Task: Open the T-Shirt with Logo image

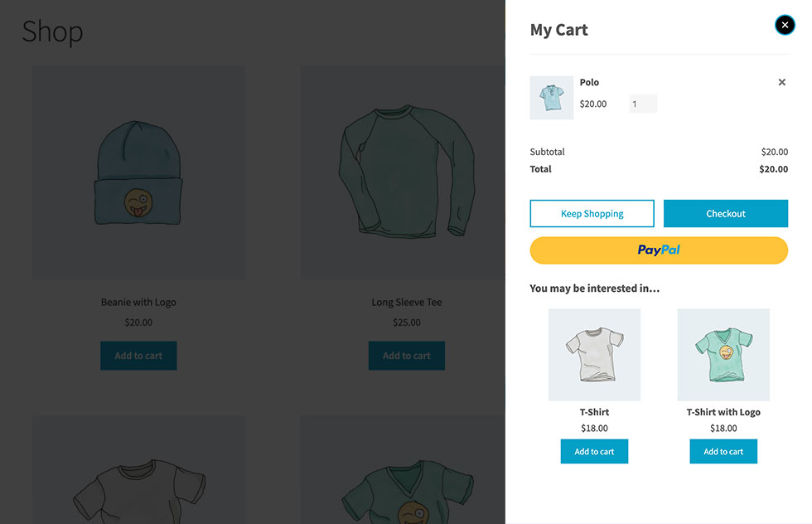Action: tap(723, 355)
